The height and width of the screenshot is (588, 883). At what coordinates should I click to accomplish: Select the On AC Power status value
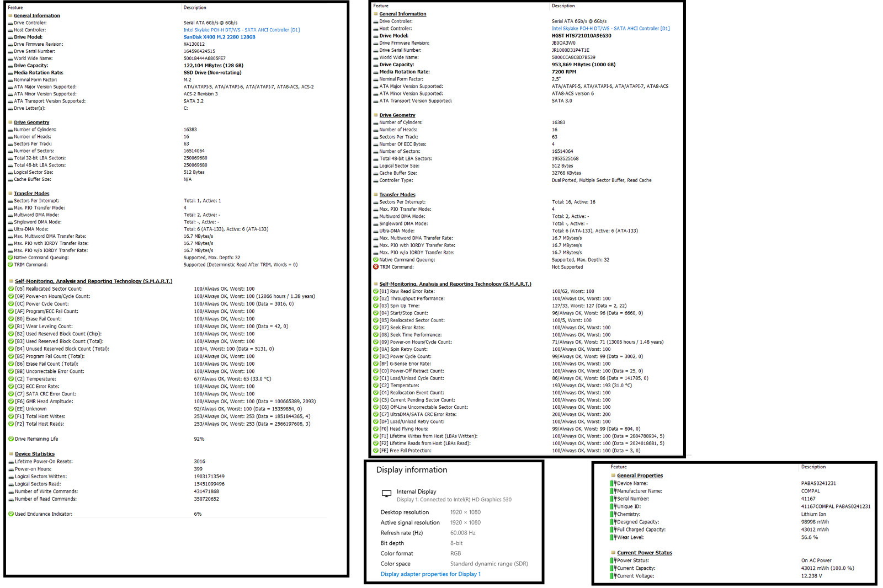[816, 560]
